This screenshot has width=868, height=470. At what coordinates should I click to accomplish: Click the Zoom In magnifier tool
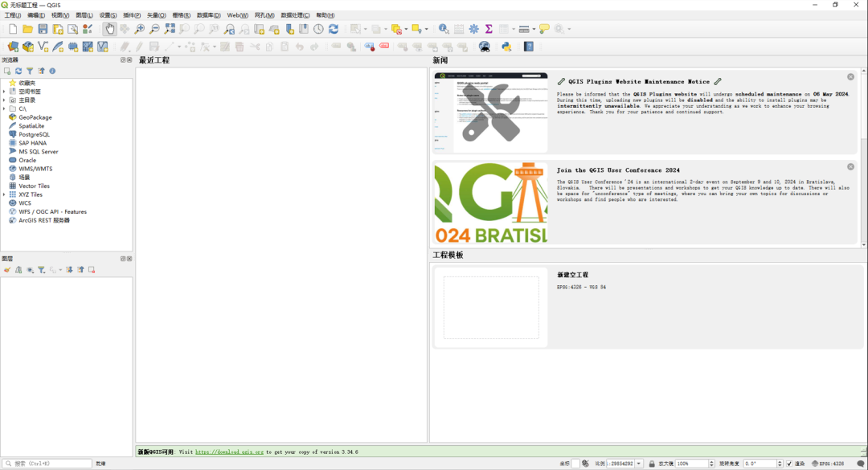point(140,29)
